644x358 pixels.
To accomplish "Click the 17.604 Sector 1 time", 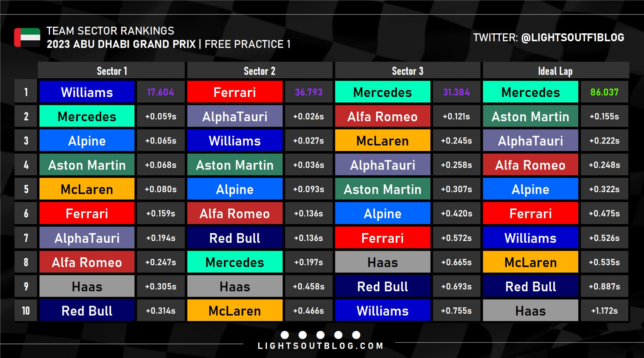I will 160,92.
